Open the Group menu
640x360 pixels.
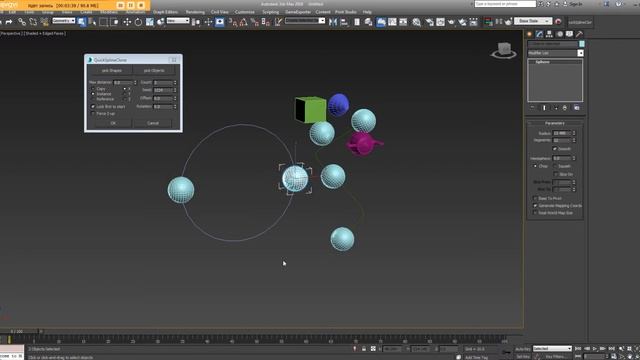pyautogui.click(x=48, y=12)
